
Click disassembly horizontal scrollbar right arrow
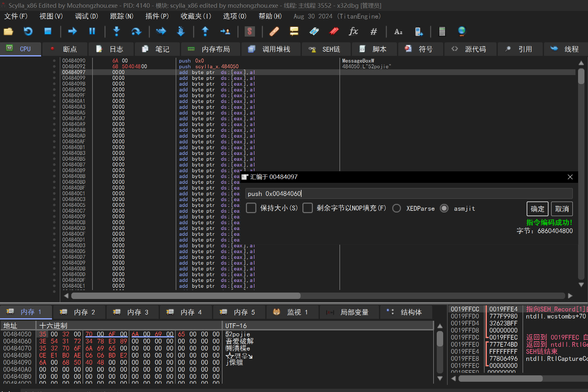tap(570, 295)
